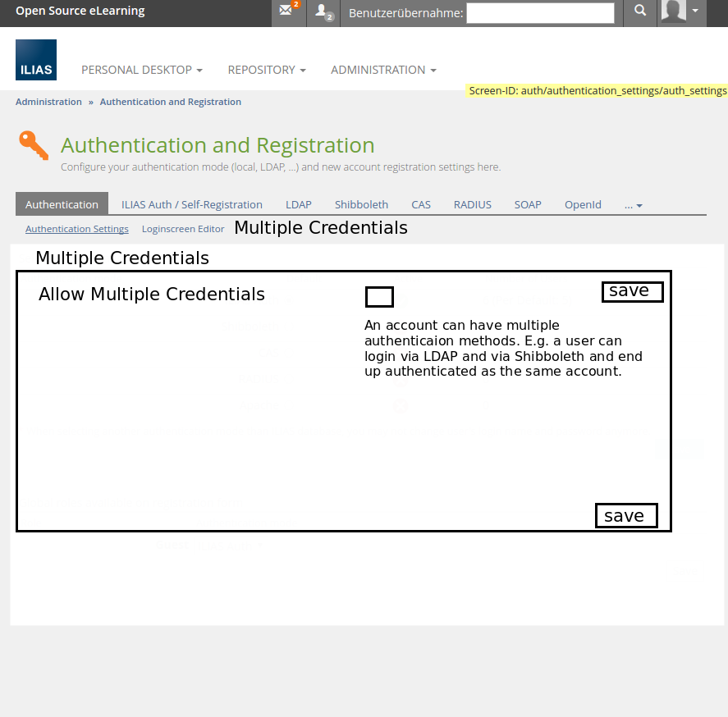
Task: Open the Authentication Settings subtab
Action: [77, 229]
